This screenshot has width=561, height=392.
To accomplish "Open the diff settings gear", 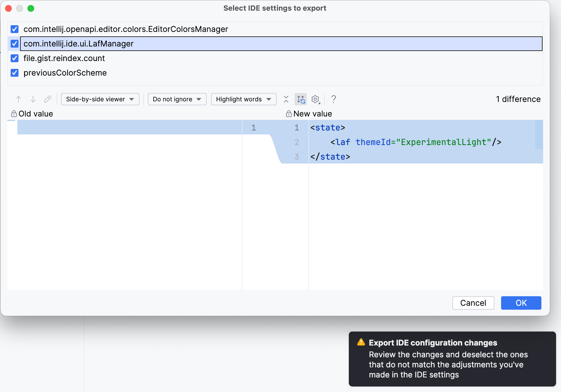I will coord(315,99).
